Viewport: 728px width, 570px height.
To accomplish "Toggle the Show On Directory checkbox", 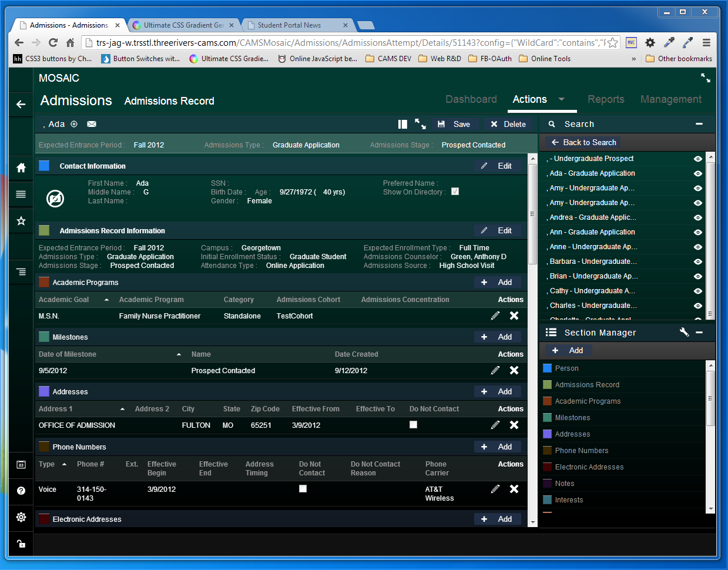I will click(x=455, y=192).
